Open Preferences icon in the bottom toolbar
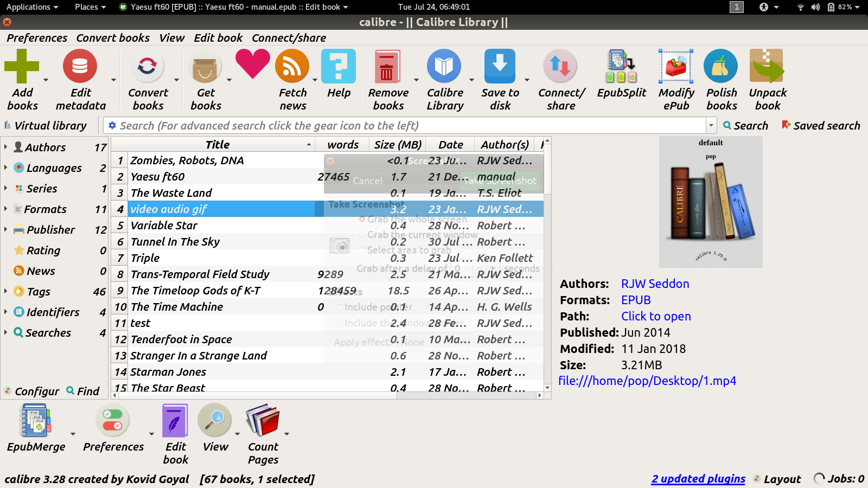Viewport: 868px width, 488px height. point(113,420)
